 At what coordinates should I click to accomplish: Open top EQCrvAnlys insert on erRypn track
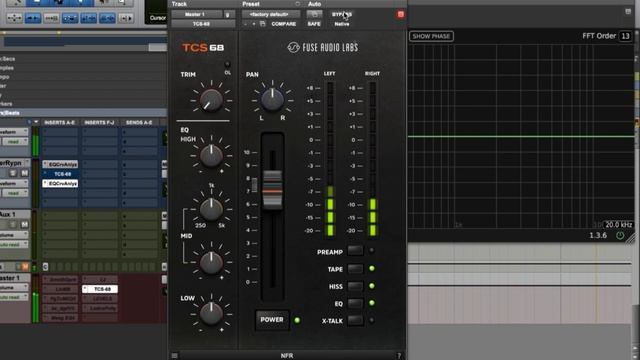[x=60, y=164]
